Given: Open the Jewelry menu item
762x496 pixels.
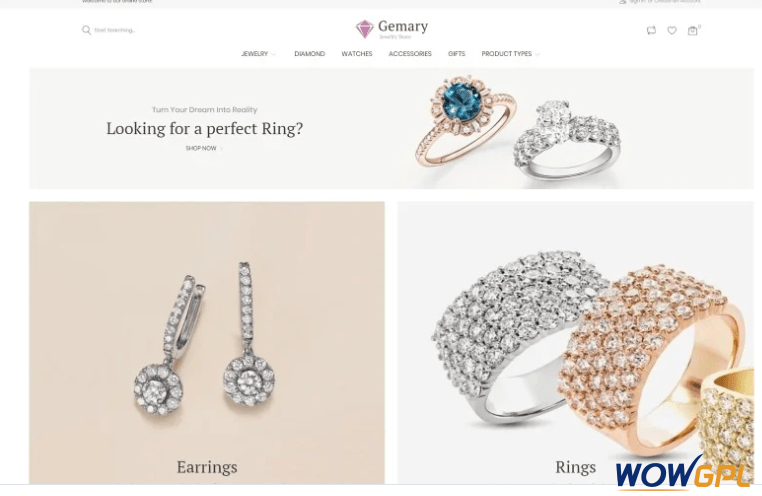Looking at the screenshot, I should click(255, 53).
